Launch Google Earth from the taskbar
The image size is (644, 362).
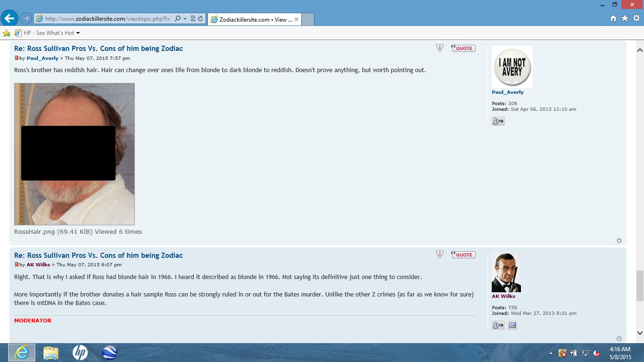[x=109, y=353]
